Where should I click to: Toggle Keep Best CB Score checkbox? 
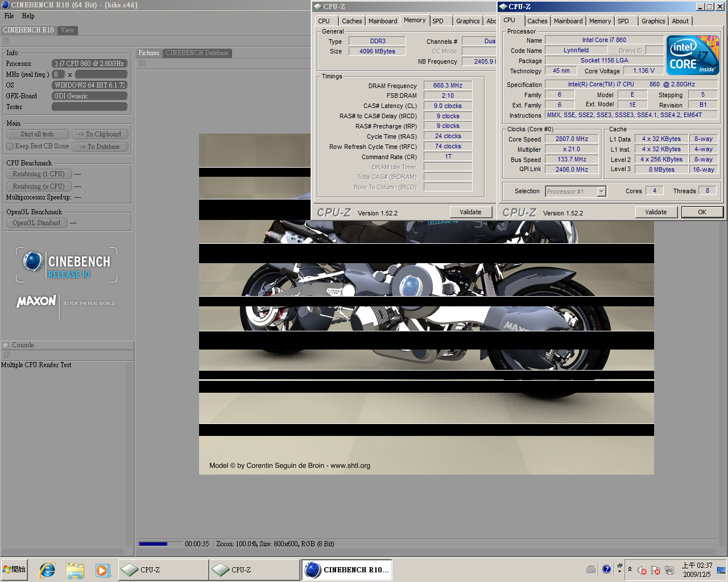[10, 146]
